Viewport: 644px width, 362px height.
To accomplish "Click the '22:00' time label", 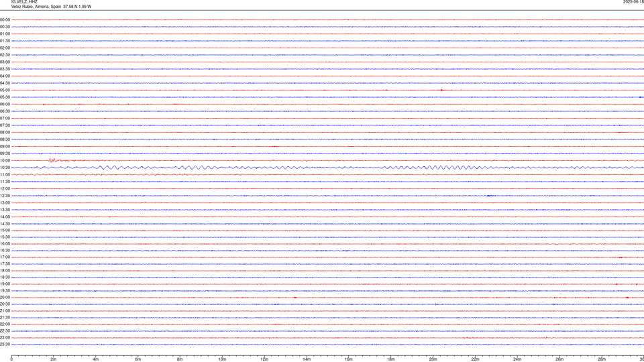I will tap(5, 324).
